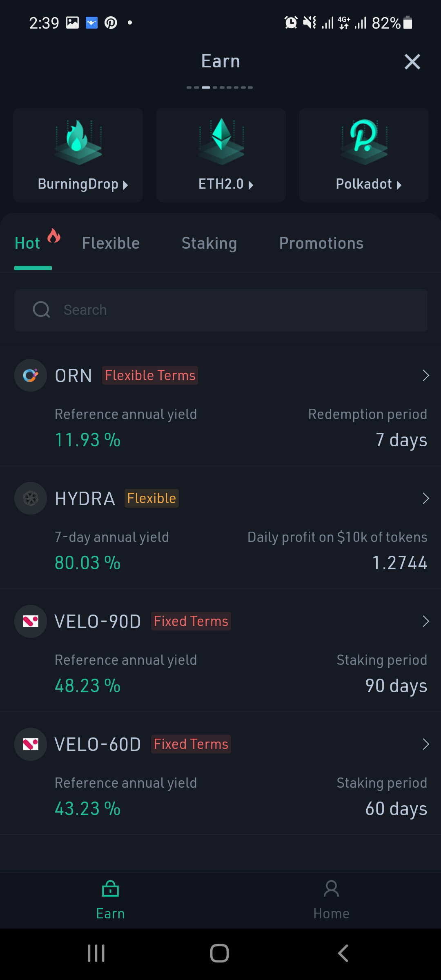Tap the ETH2.0 diamond icon
Viewport: 441px width, 980px height.
(221, 142)
